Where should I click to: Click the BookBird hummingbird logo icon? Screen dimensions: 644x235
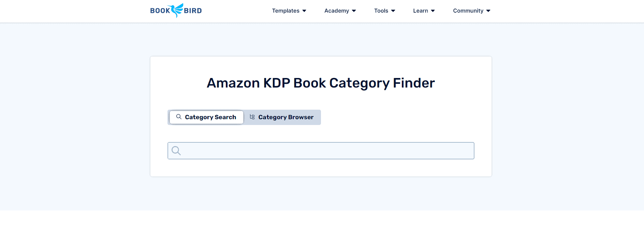176,11
